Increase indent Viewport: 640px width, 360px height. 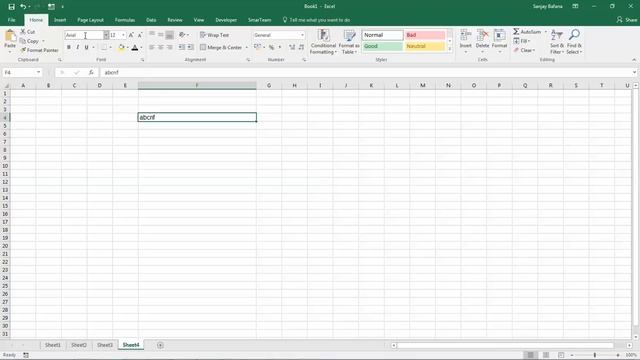(x=191, y=47)
